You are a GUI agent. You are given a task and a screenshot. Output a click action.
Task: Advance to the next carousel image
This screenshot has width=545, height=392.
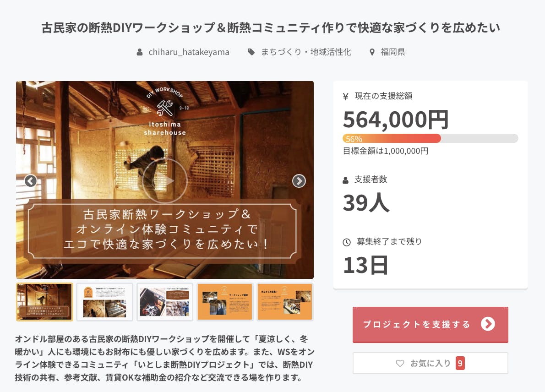coord(299,181)
